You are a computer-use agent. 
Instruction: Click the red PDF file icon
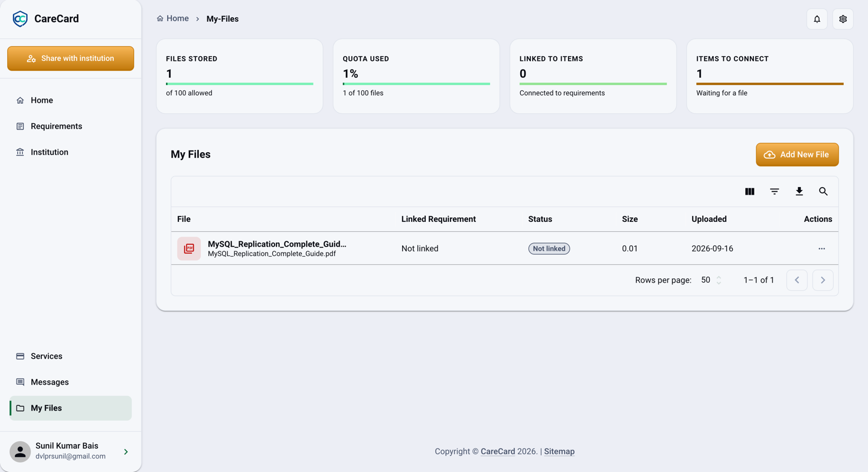coord(189,248)
